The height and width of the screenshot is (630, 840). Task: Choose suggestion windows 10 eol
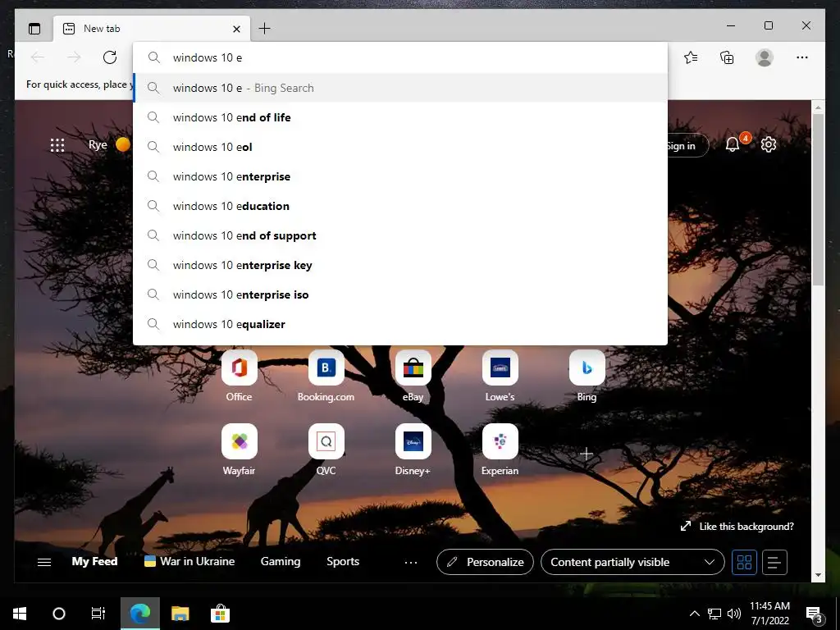pos(400,147)
